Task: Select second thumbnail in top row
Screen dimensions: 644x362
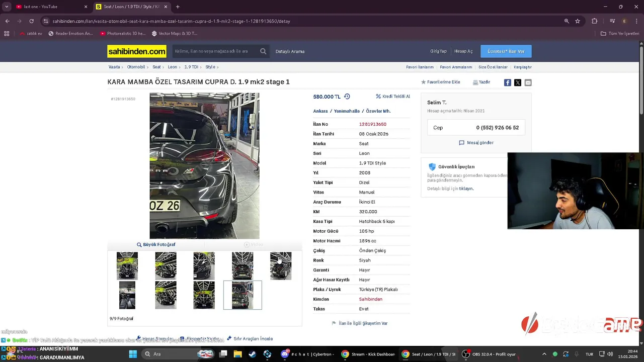Action: coord(166,265)
